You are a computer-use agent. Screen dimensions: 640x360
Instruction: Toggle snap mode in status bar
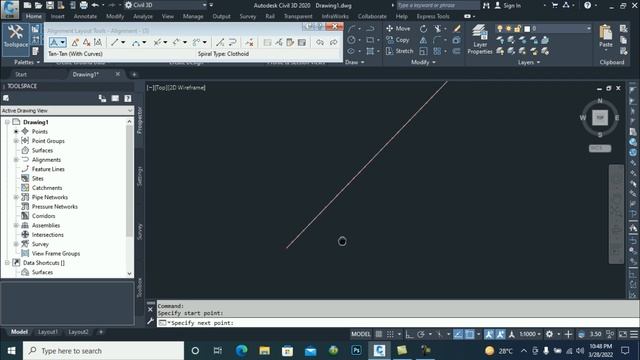coord(390,334)
